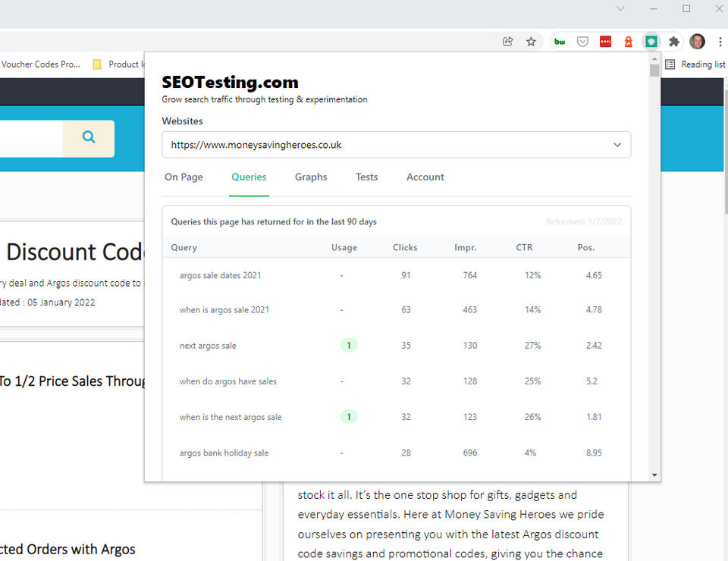Click usage badge for 'when is the next argos sale'
The height and width of the screenshot is (561, 728).
click(349, 417)
